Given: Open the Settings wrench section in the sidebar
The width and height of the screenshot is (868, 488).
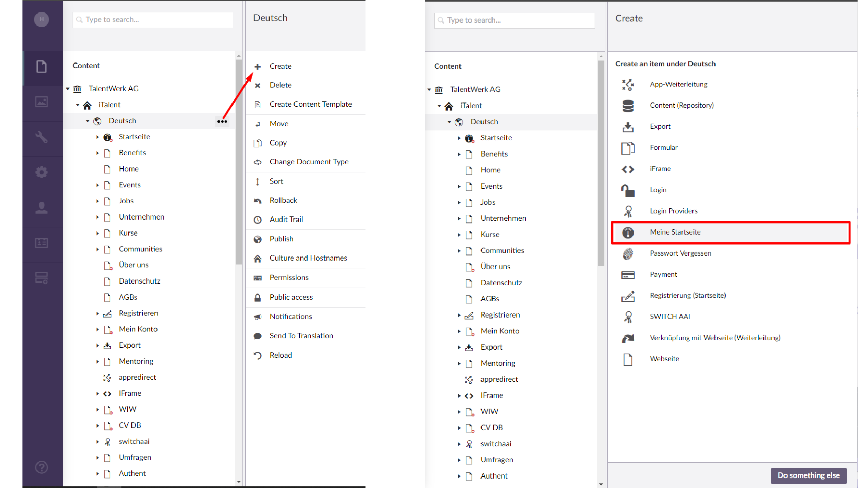Looking at the screenshot, I should click(42, 137).
